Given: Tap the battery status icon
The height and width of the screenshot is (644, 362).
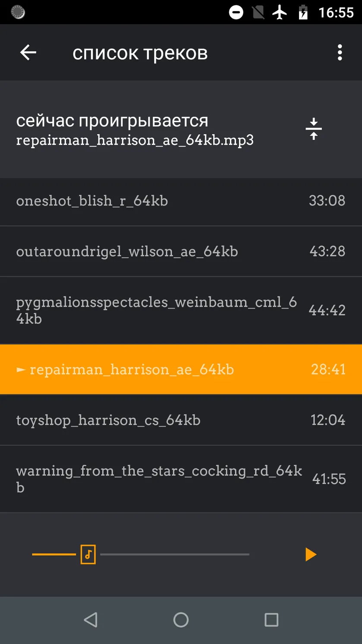Looking at the screenshot, I should point(303,13).
